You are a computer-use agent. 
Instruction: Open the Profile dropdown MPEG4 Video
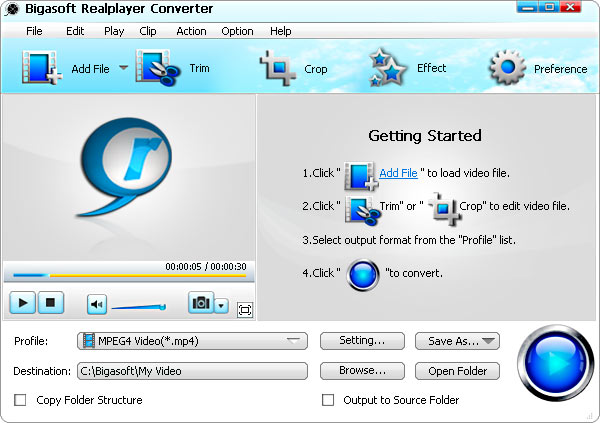tap(192, 341)
